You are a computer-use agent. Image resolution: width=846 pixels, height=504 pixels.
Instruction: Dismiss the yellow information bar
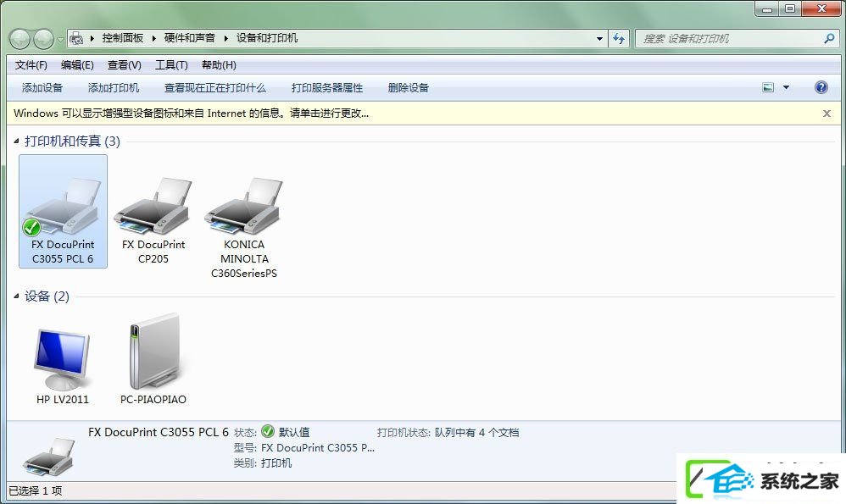pos(827,114)
